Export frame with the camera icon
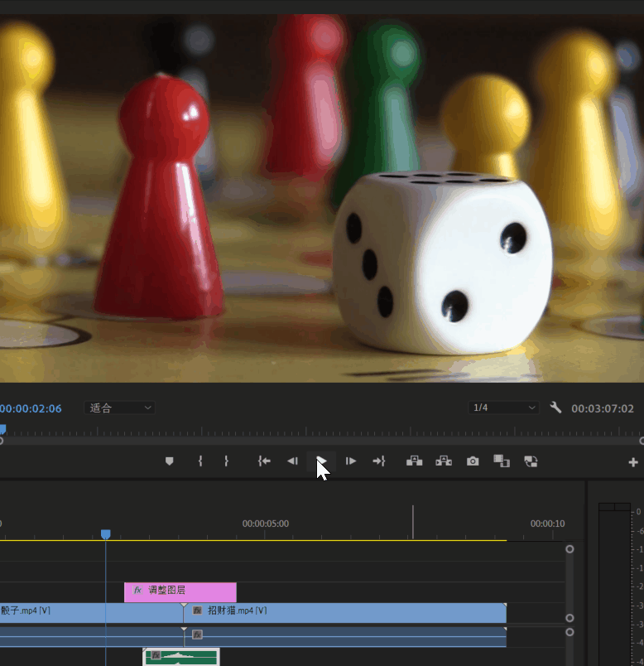This screenshot has width=644, height=666. pyautogui.click(x=473, y=461)
